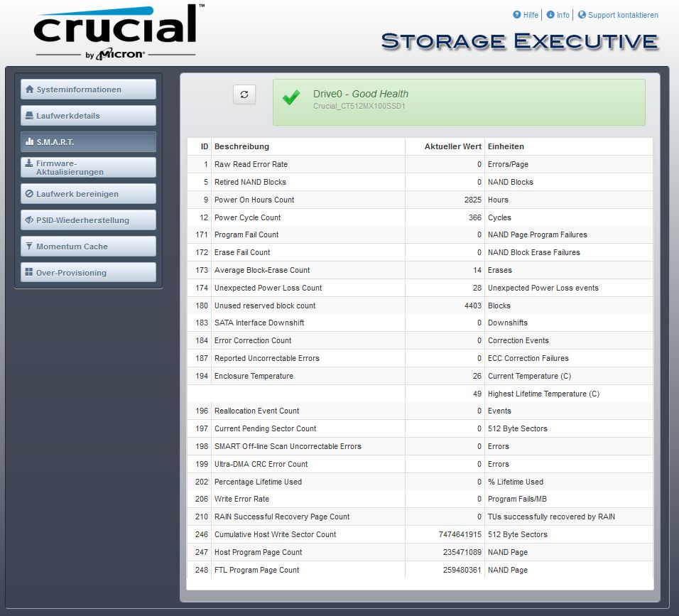Click the Aktueller Wert column header

(x=452, y=146)
